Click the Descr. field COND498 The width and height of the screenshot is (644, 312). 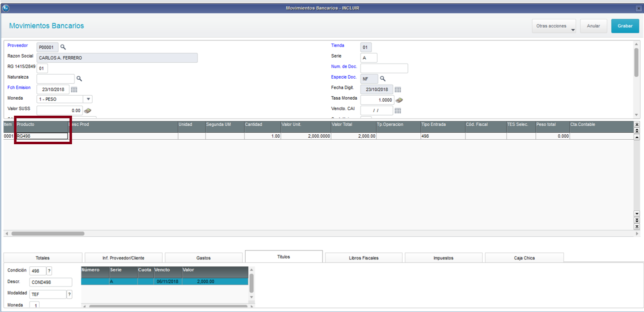click(x=51, y=282)
